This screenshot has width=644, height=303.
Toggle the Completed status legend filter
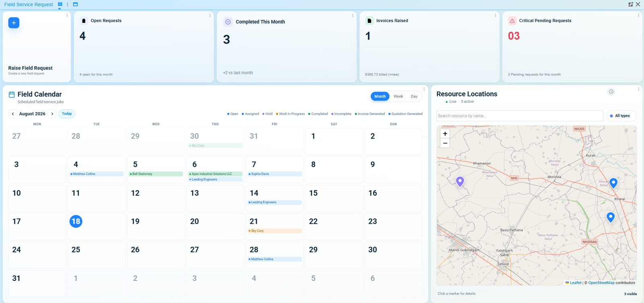pos(318,114)
